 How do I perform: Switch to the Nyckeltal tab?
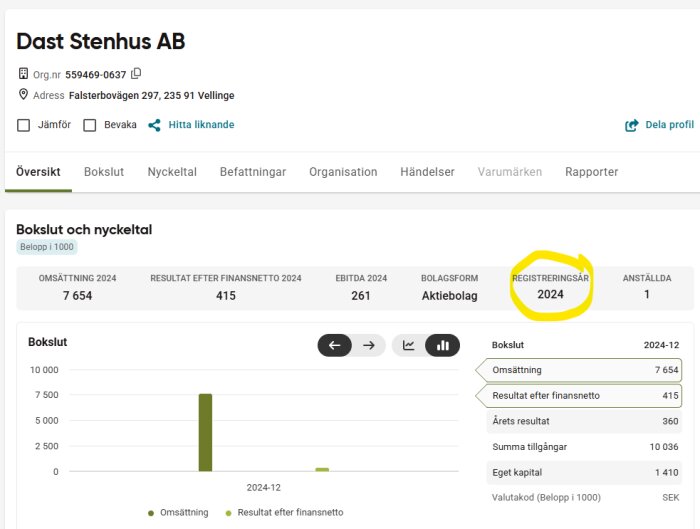(x=172, y=172)
